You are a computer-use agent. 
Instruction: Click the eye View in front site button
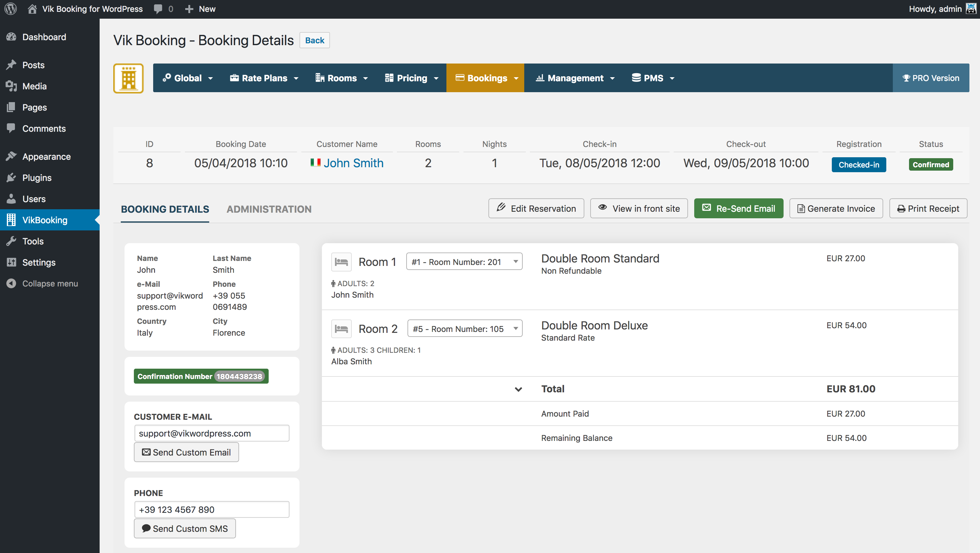tap(639, 209)
